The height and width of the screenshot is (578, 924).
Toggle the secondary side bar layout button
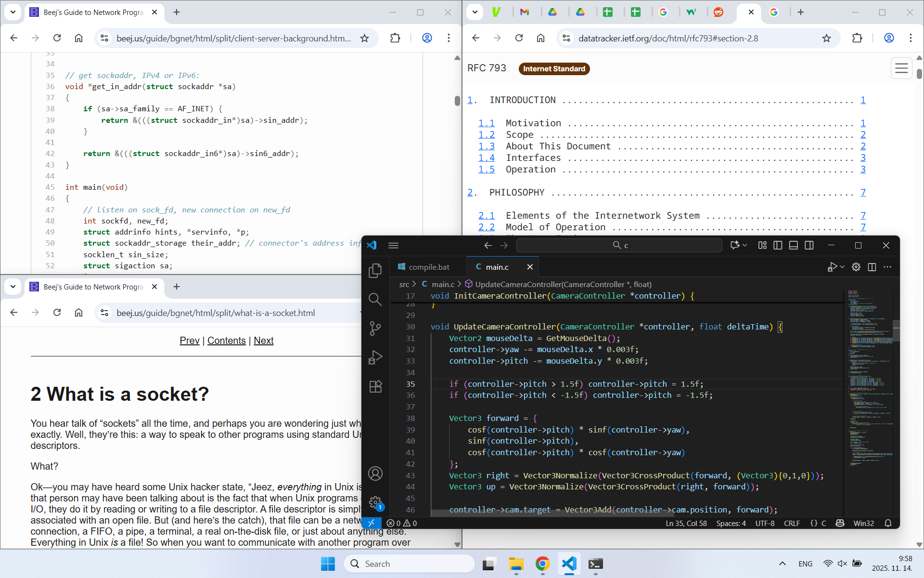pos(809,245)
